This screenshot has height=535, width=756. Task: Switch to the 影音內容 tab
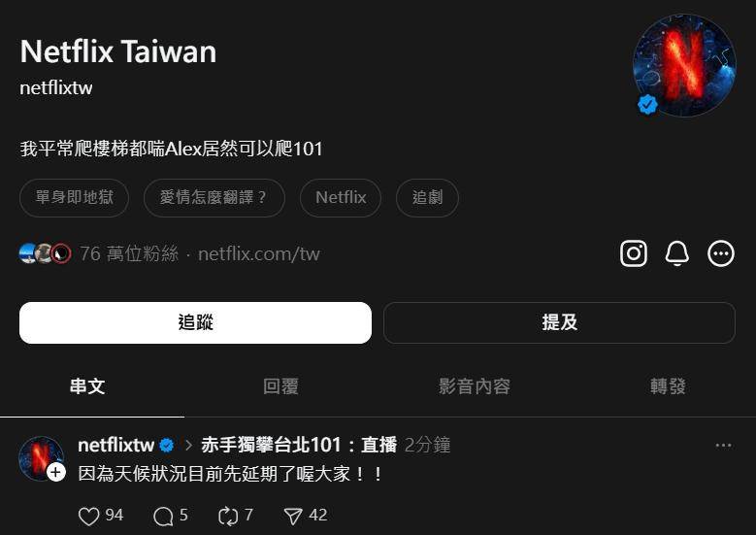tap(475, 386)
